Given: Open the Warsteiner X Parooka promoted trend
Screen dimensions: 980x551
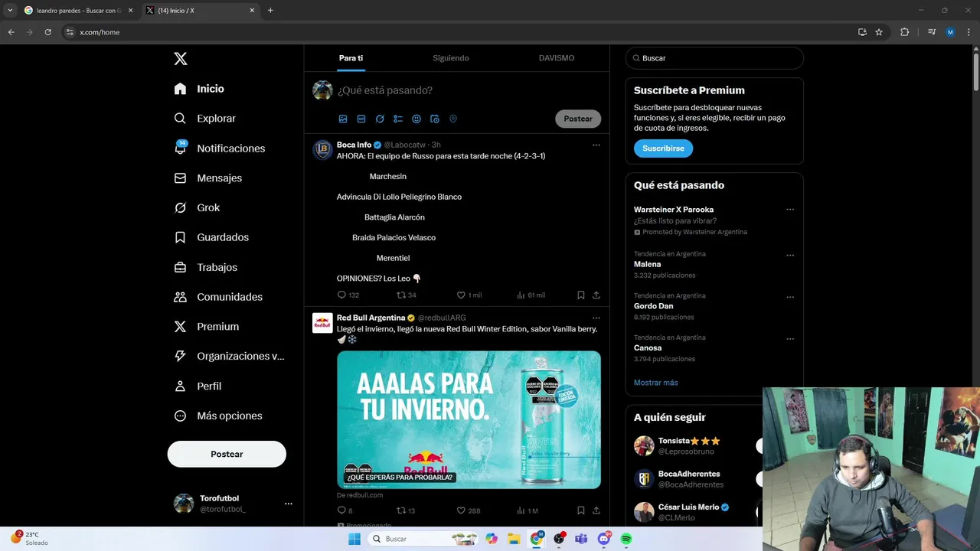Looking at the screenshot, I should 674,210.
